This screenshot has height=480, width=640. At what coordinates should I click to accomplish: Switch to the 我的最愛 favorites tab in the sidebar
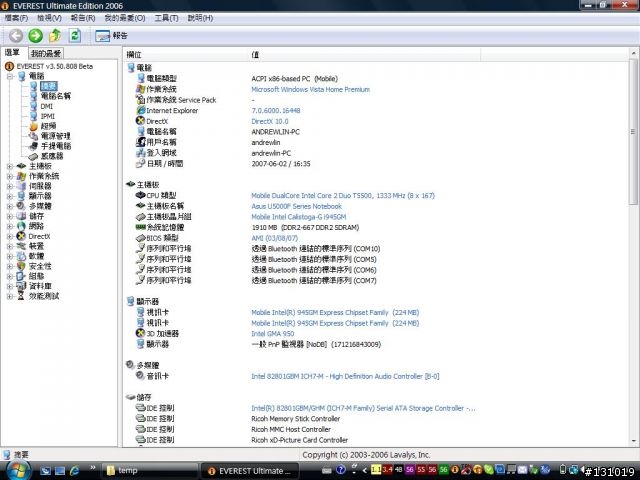[46, 53]
